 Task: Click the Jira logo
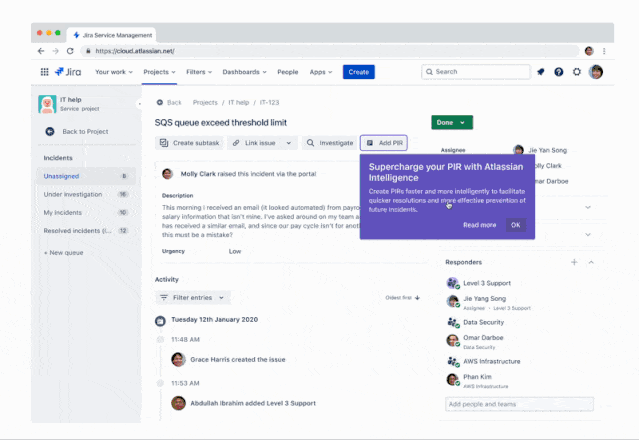point(68,72)
